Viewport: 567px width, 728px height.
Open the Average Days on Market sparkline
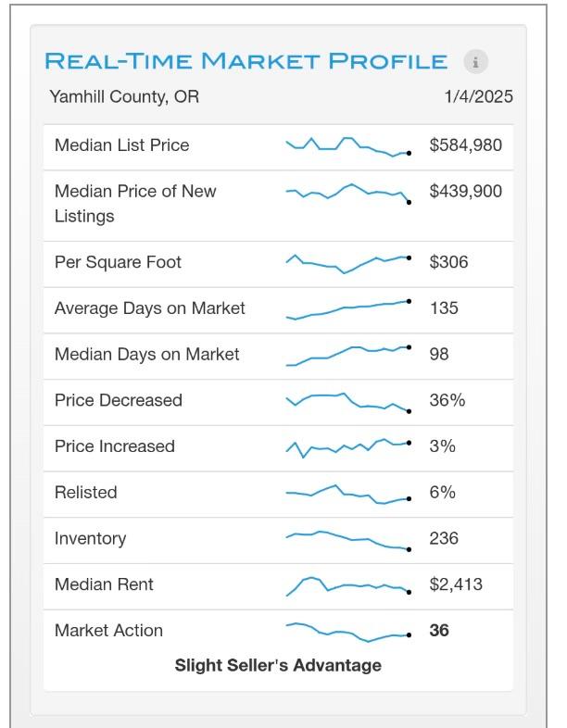[x=348, y=310]
